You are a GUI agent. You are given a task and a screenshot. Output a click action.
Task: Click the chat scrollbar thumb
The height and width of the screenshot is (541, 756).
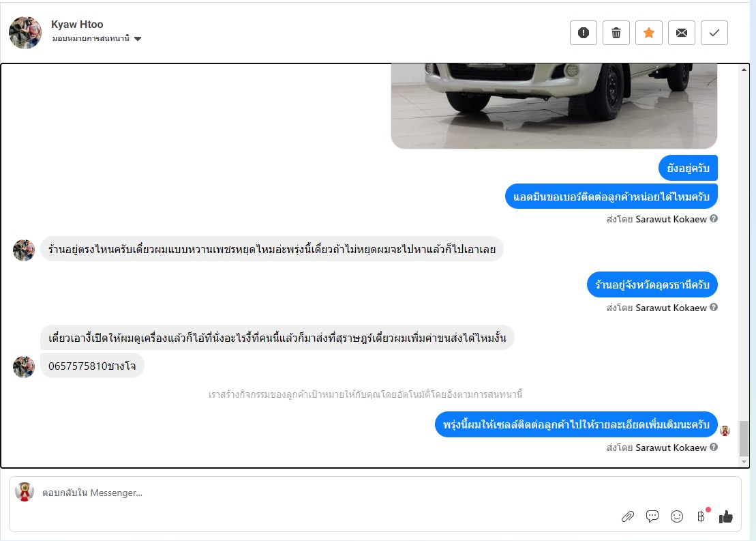click(x=744, y=438)
